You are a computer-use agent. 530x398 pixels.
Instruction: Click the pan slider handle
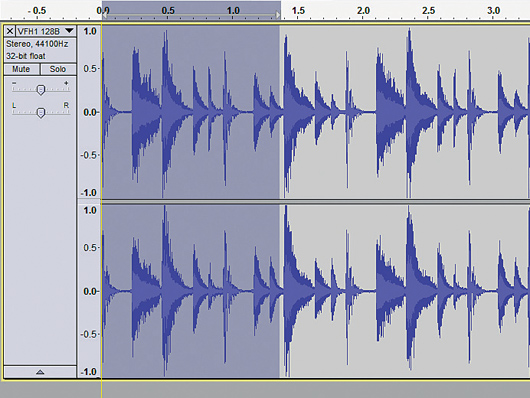[41, 113]
